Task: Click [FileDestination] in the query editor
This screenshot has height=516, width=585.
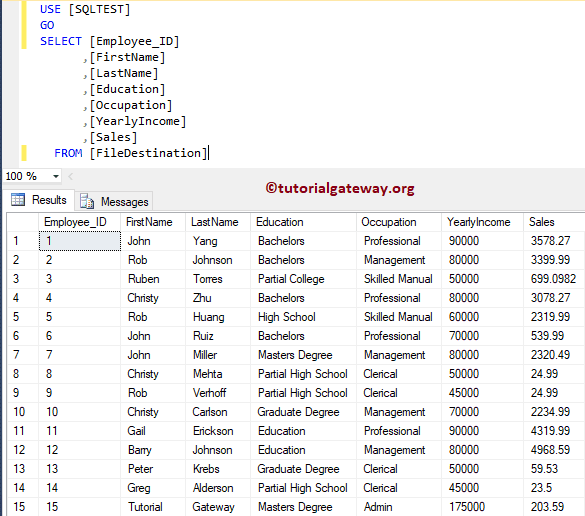Action: [148, 153]
